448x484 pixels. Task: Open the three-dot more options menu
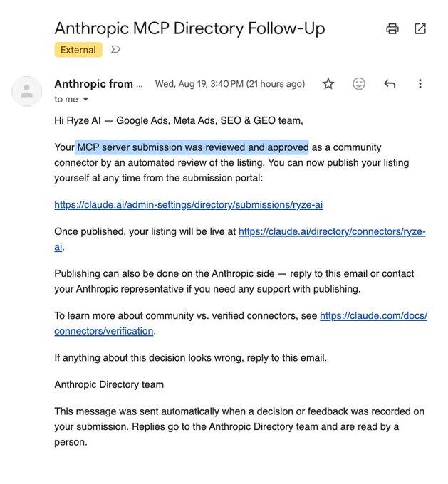pyautogui.click(x=420, y=84)
